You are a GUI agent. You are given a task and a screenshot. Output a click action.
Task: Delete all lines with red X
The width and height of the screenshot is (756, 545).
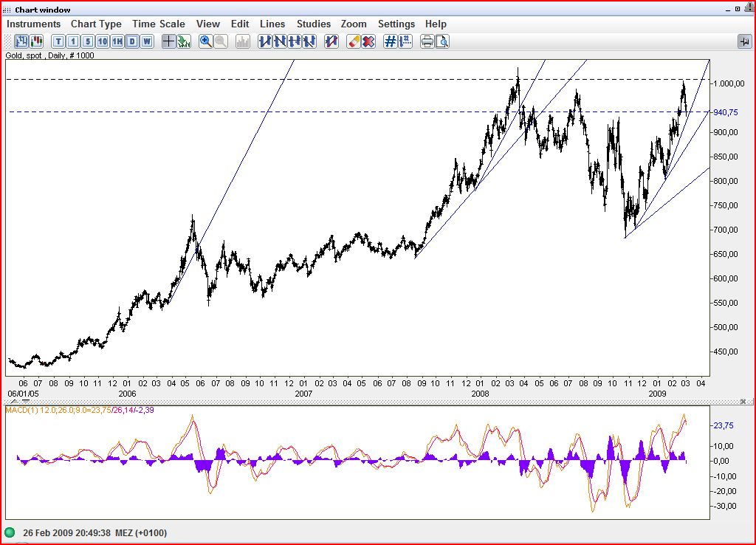coord(368,41)
